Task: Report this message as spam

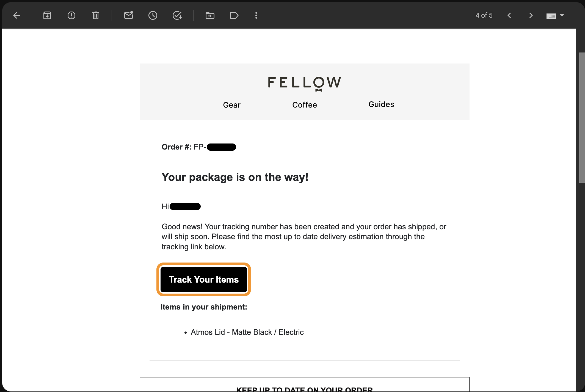Action: click(x=71, y=15)
